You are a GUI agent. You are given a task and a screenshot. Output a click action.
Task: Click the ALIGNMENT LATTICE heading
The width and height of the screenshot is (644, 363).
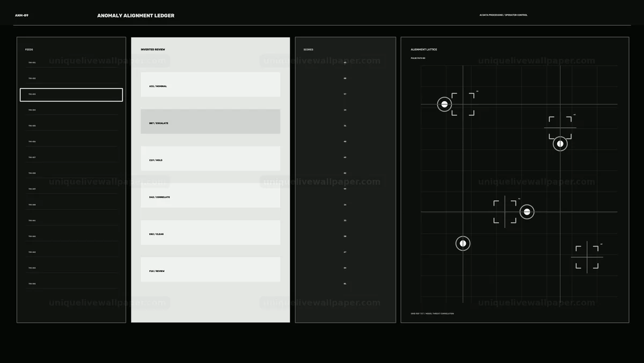424,49
